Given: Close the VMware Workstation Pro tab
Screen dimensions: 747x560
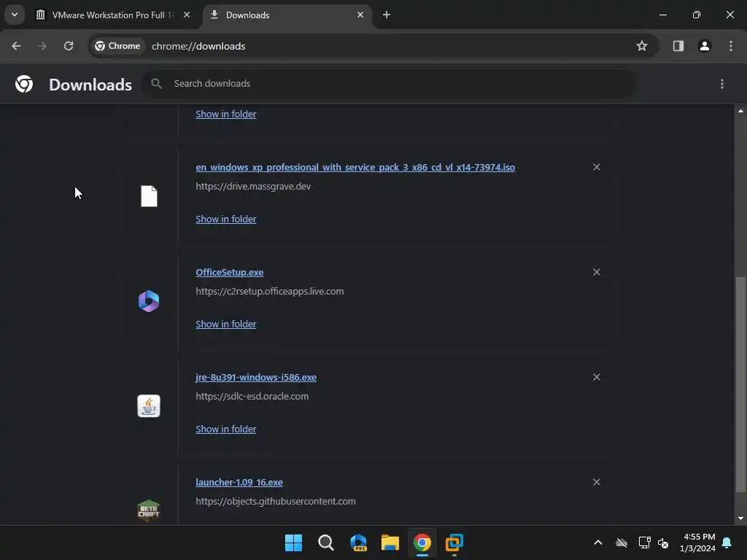Looking at the screenshot, I should point(187,15).
